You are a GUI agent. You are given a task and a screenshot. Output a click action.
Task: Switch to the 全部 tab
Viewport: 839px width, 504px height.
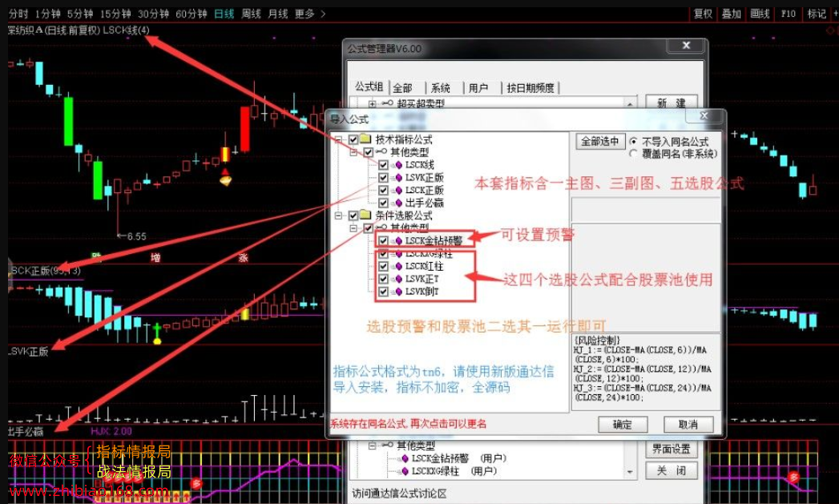(402, 88)
